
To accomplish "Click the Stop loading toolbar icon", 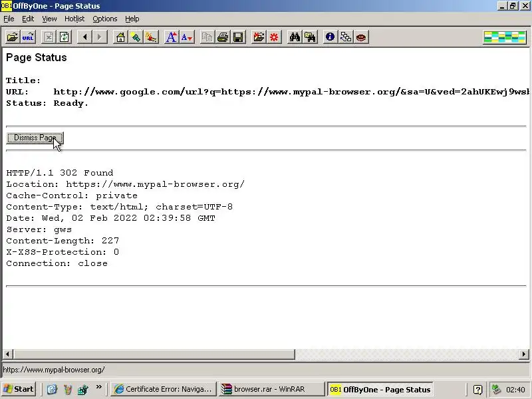I will (x=49, y=37).
